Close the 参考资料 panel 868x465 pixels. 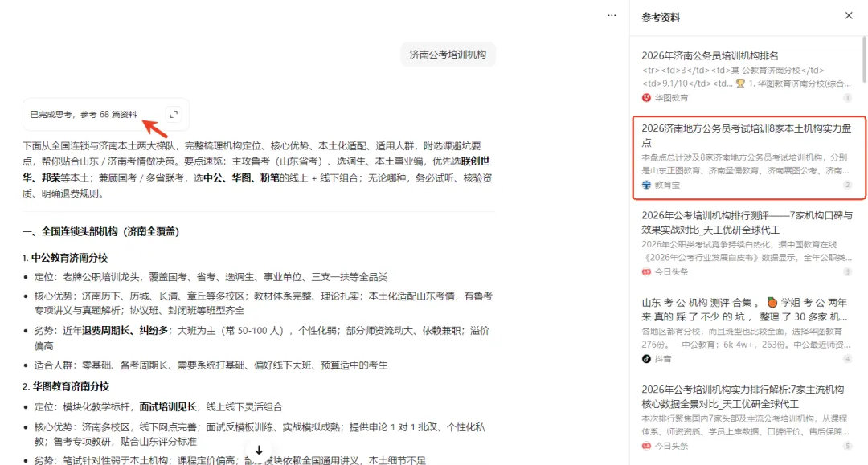click(849, 15)
